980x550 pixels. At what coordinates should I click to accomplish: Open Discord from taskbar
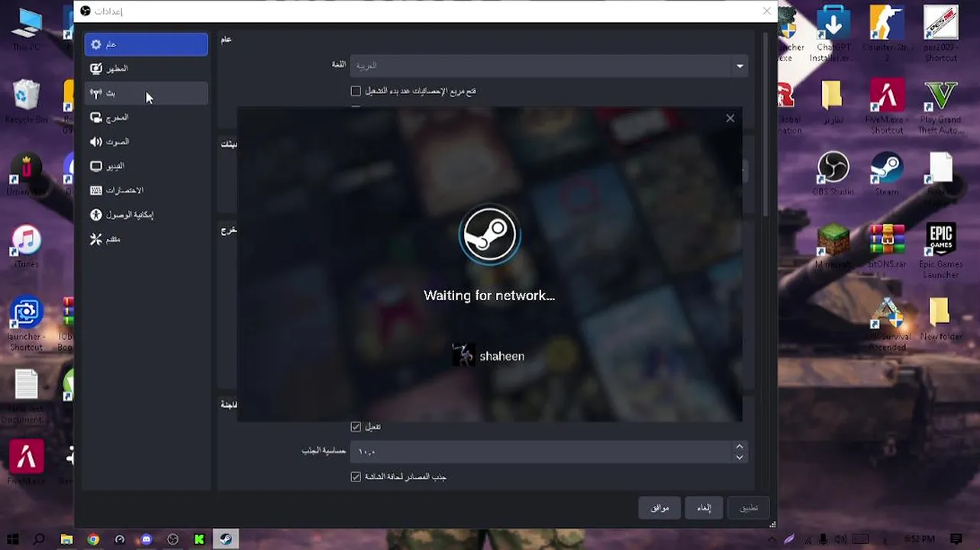click(x=147, y=539)
